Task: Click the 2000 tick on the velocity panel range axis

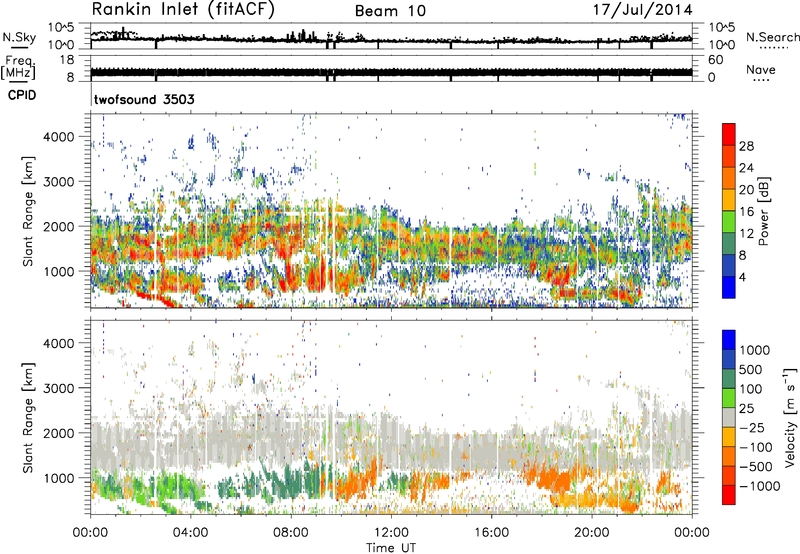Action: pyautogui.click(x=59, y=433)
